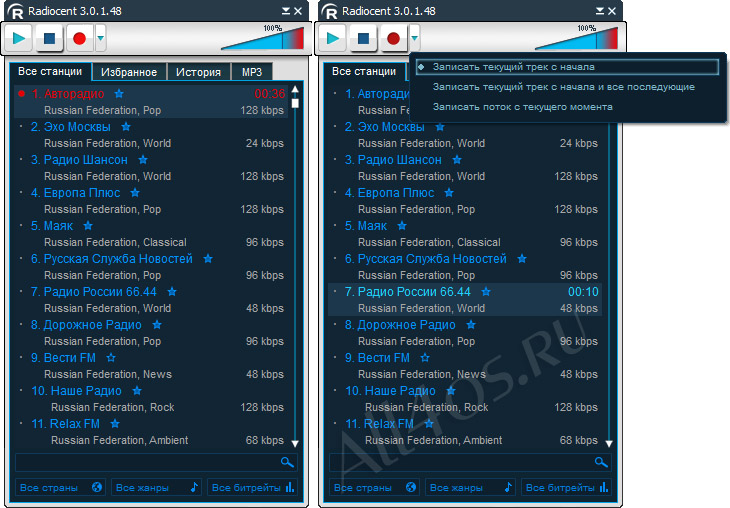Select Все станции tab in right window
Image resolution: width=730 pixels, height=508 pixels.
[364, 72]
